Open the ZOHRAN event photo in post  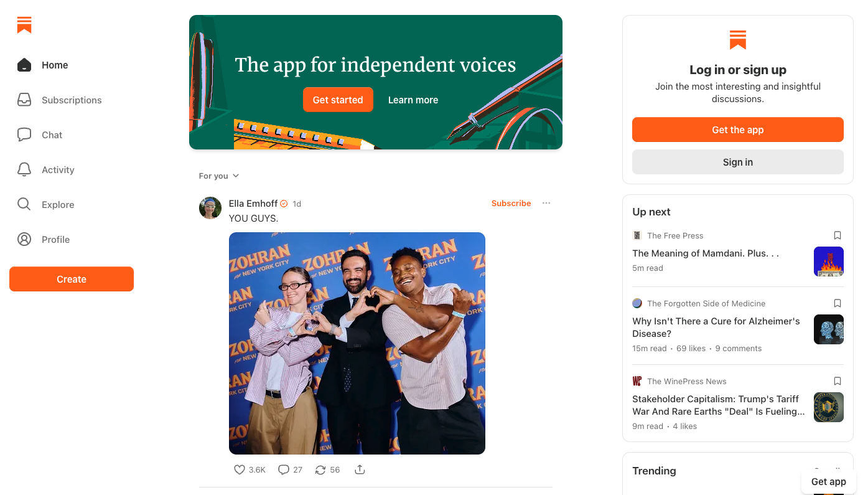pos(357,343)
